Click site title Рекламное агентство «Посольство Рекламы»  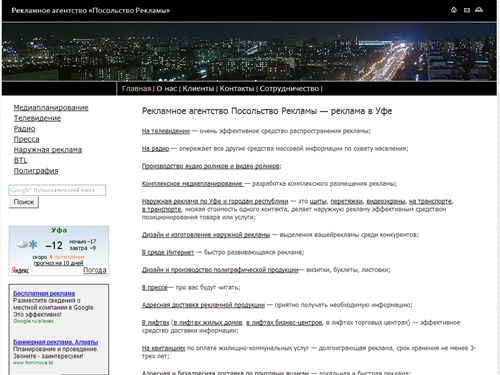(91, 10)
